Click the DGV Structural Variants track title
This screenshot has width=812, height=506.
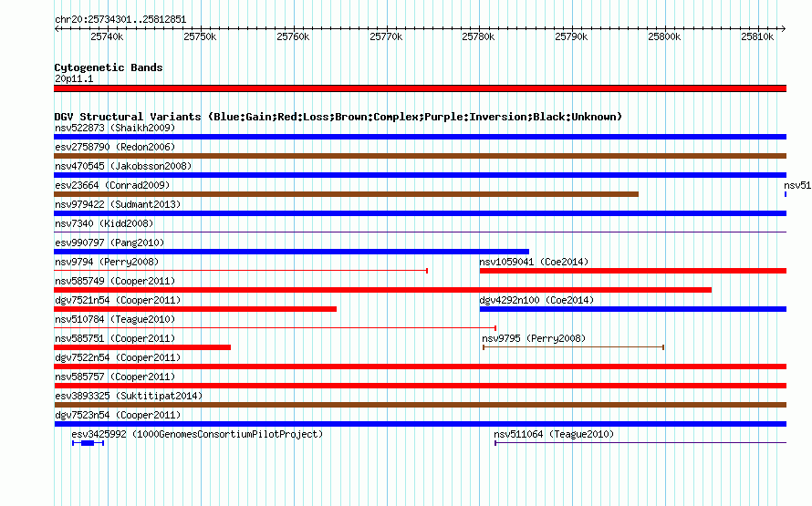pyautogui.click(x=338, y=117)
